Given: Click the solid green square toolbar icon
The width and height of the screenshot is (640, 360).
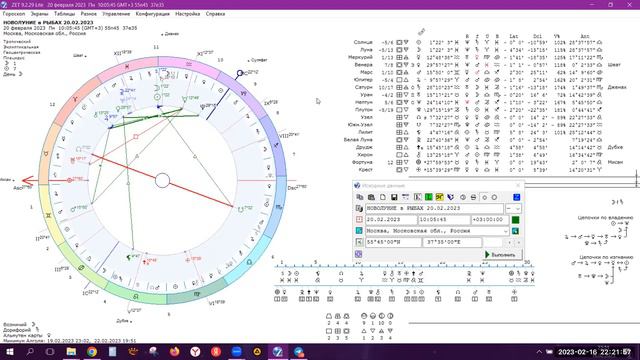Looking at the screenshot, I should click(x=429, y=197).
